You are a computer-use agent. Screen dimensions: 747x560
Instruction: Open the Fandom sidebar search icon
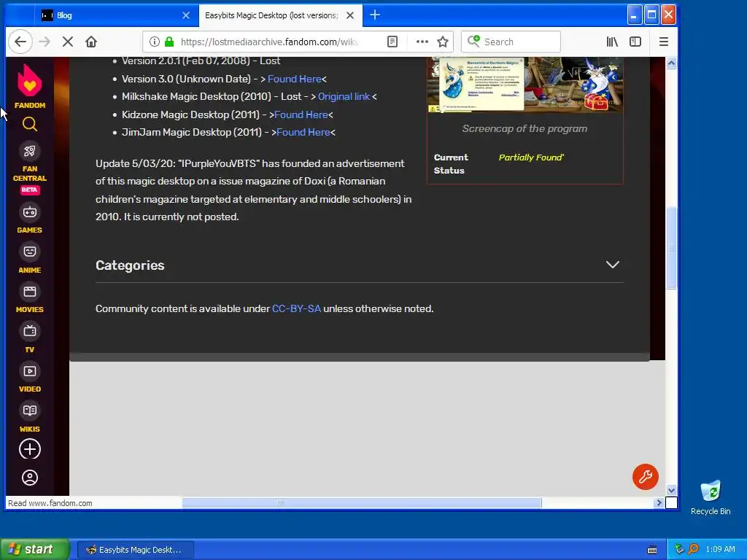pyautogui.click(x=29, y=124)
